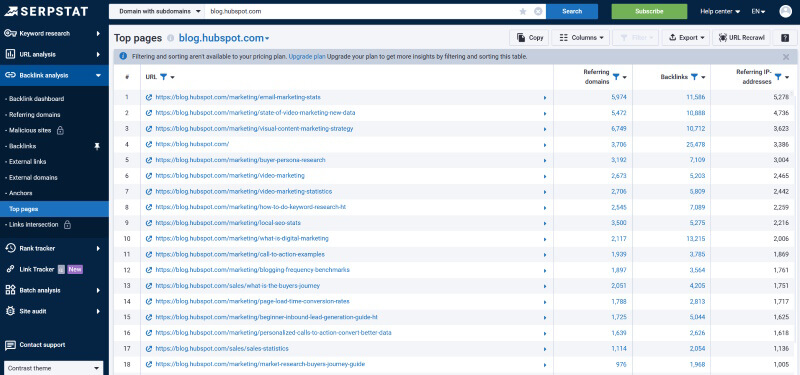Open external link icon for buyer-persona-research row

point(149,160)
